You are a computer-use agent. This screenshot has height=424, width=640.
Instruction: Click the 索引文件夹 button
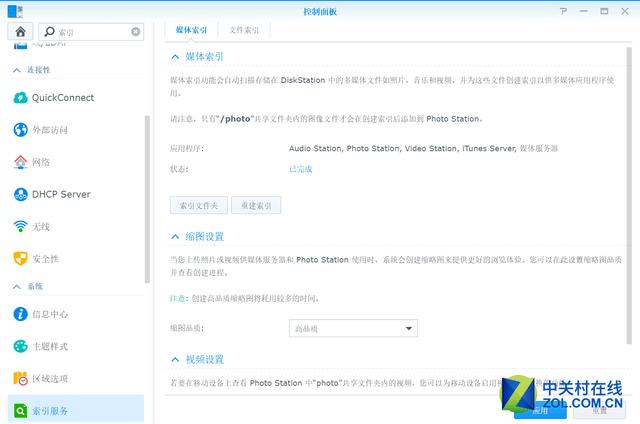[x=199, y=205]
